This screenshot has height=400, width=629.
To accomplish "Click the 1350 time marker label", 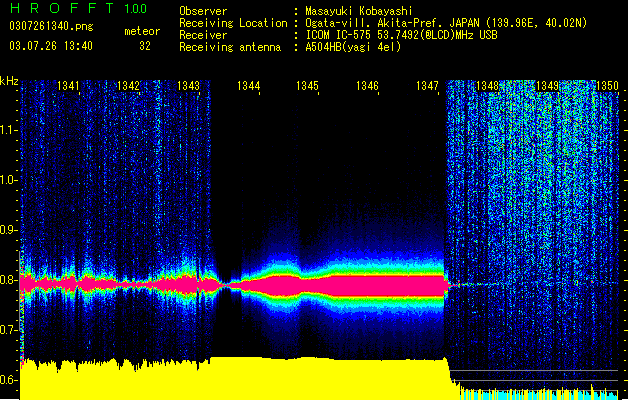I will pos(607,86).
